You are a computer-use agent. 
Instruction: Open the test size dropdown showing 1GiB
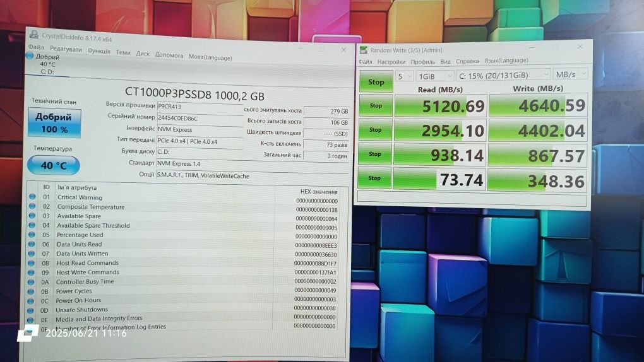tap(435, 76)
